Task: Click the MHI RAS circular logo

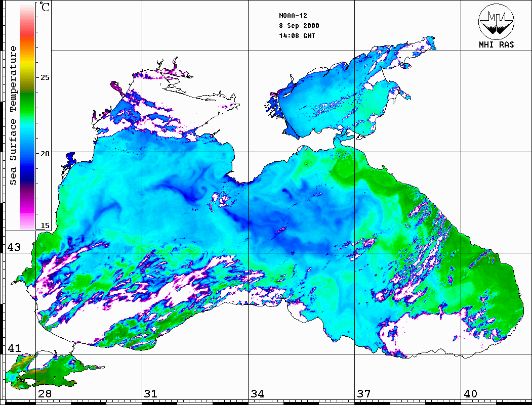Action: pos(496,21)
